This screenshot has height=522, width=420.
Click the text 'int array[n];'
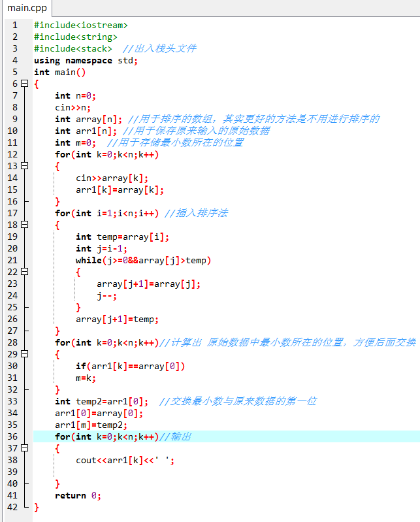(89, 119)
